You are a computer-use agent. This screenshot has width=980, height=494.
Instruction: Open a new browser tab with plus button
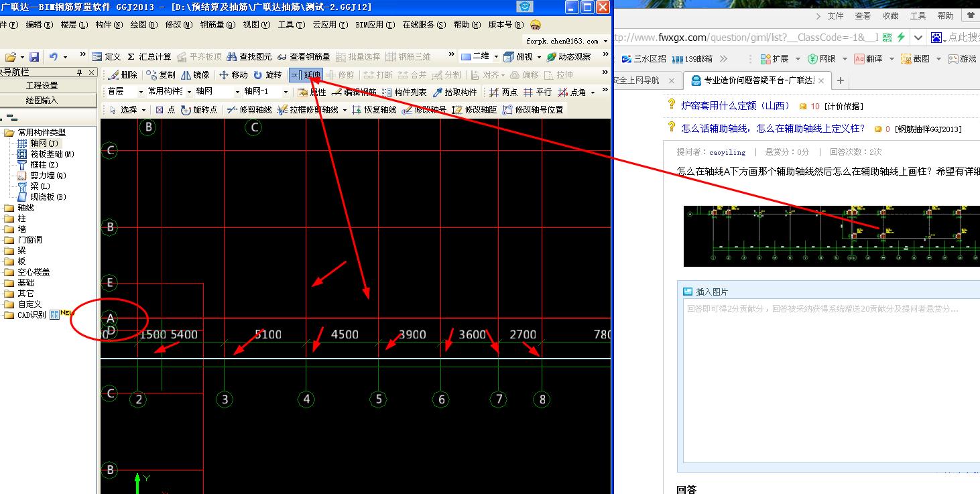click(840, 80)
